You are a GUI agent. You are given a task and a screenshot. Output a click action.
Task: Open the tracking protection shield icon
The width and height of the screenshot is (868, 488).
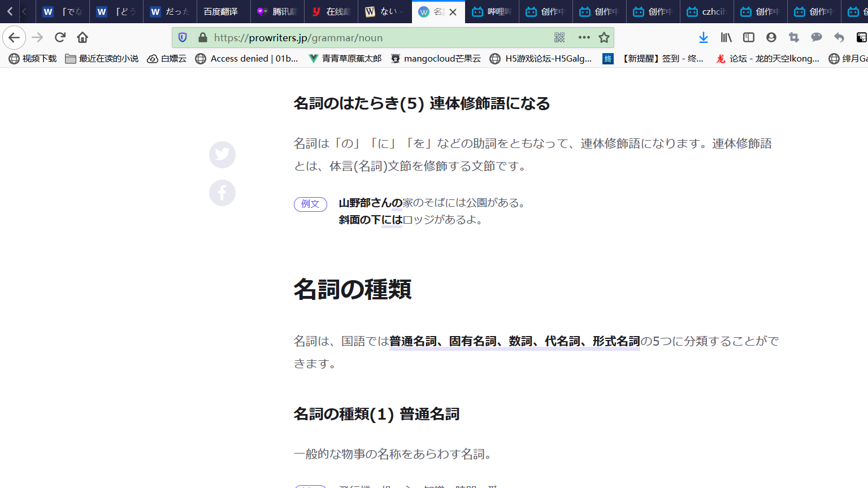pos(183,38)
